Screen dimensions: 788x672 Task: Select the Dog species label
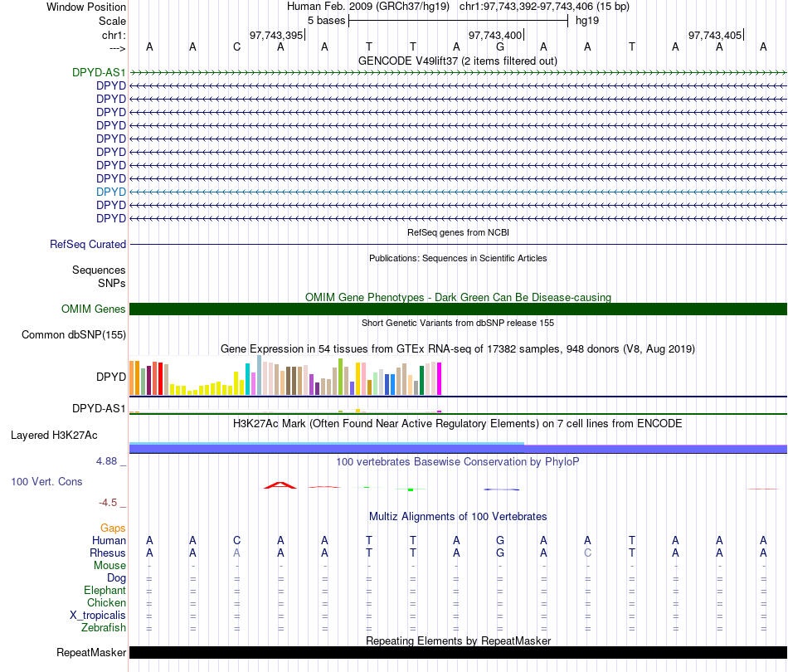point(117,578)
